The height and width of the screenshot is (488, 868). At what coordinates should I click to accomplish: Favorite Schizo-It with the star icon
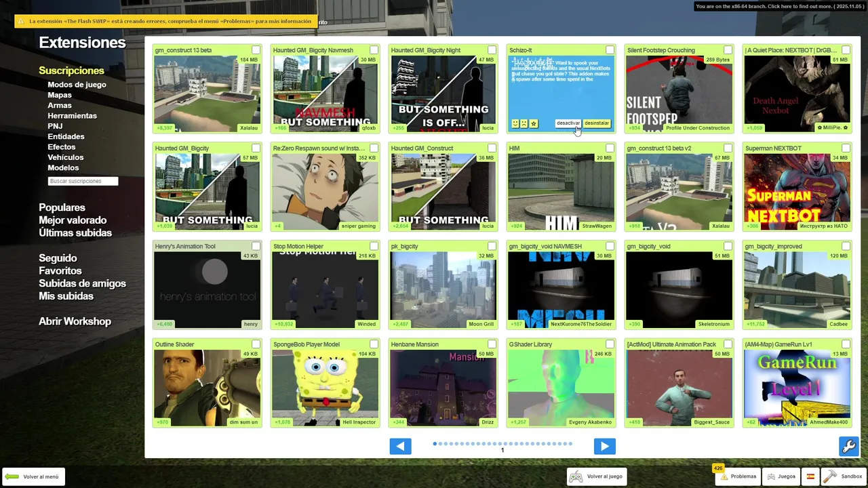[534, 123]
